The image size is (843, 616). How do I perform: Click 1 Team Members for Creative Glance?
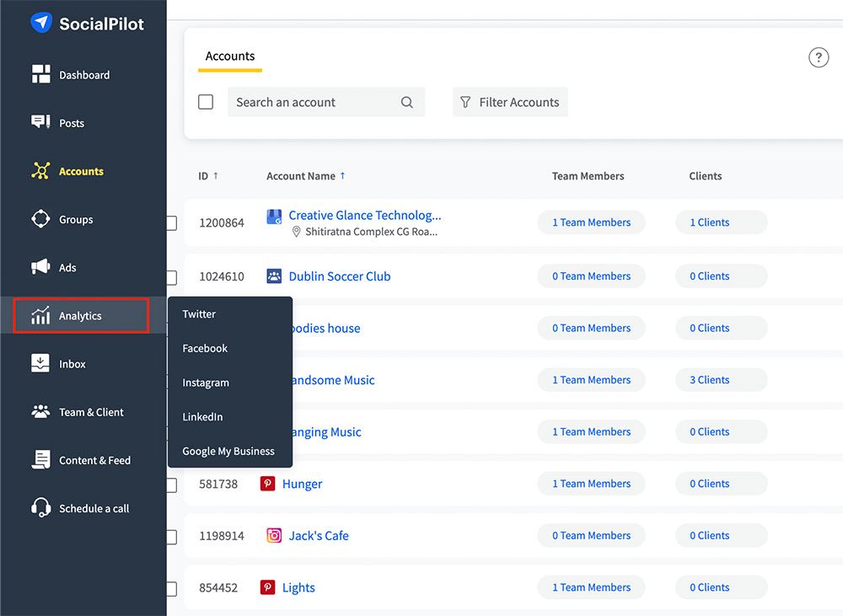592,222
